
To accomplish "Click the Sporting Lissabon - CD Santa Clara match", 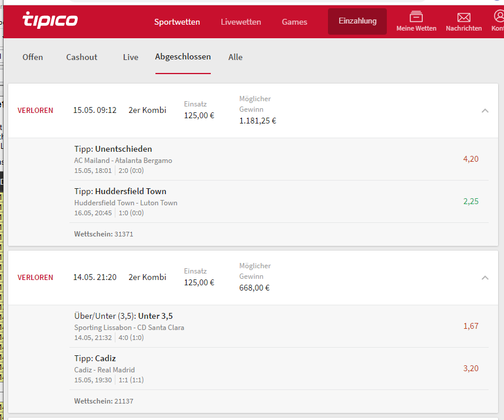I will click(129, 328).
